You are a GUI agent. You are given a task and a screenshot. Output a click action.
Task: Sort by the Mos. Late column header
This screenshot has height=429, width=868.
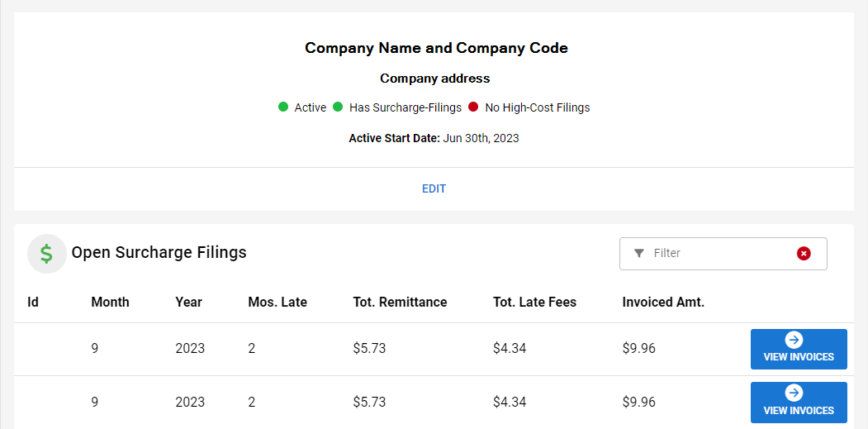[x=277, y=302]
